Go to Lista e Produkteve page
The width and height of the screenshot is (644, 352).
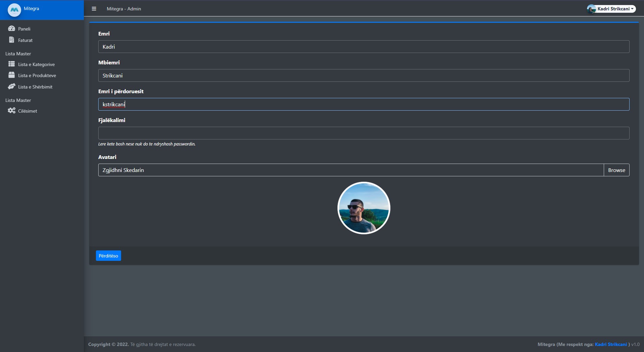37,75
